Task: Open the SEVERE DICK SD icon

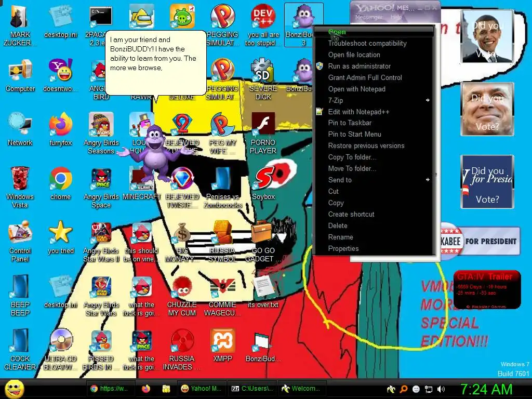Action: [263, 79]
